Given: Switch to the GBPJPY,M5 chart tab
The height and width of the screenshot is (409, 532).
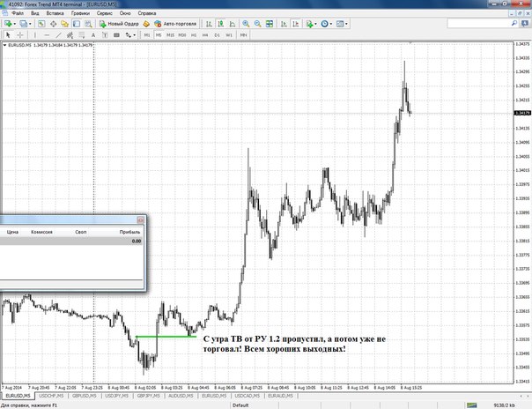Looking at the screenshot, I should pos(148,396).
